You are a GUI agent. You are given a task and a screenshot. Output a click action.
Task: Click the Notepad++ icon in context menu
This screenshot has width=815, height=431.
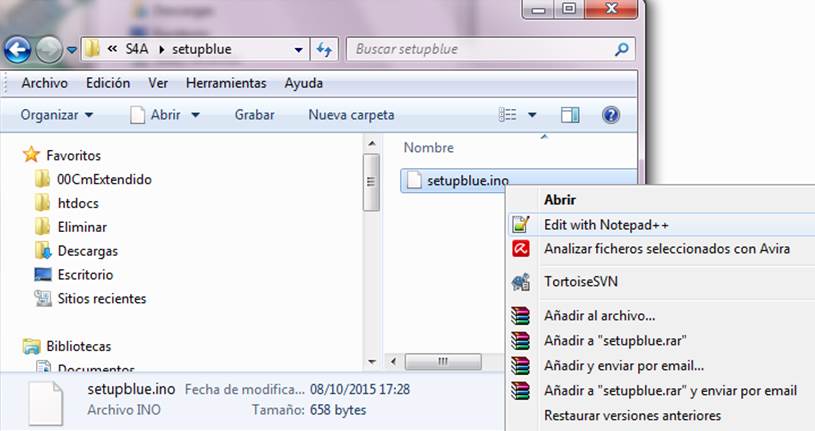[x=521, y=225]
